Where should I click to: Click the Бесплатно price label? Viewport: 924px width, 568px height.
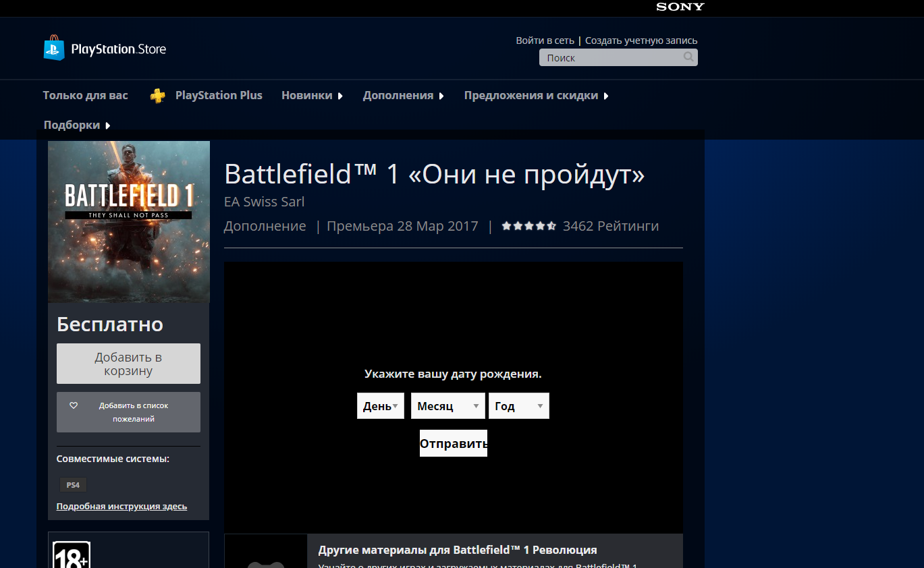point(110,324)
